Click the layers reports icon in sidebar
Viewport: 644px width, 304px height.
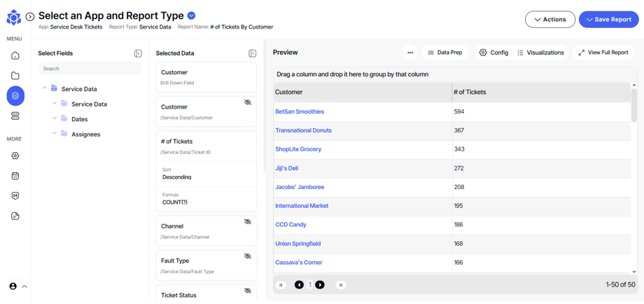coord(15,96)
